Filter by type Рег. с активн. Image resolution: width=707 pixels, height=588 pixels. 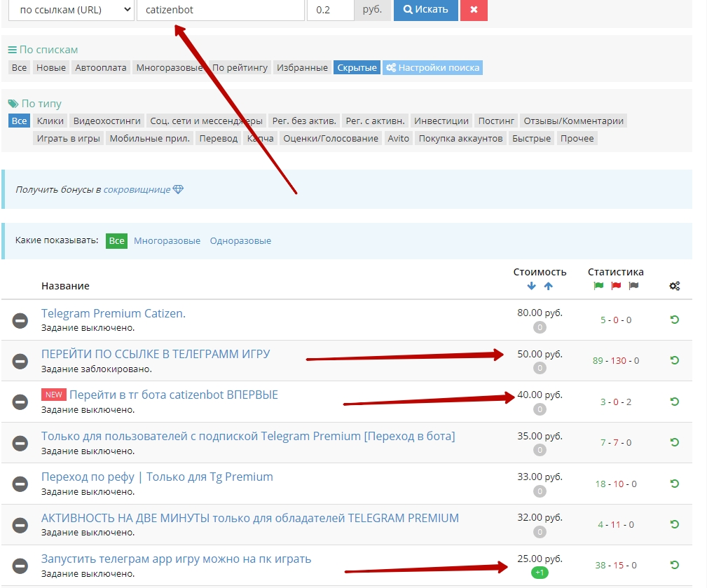[375, 121]
